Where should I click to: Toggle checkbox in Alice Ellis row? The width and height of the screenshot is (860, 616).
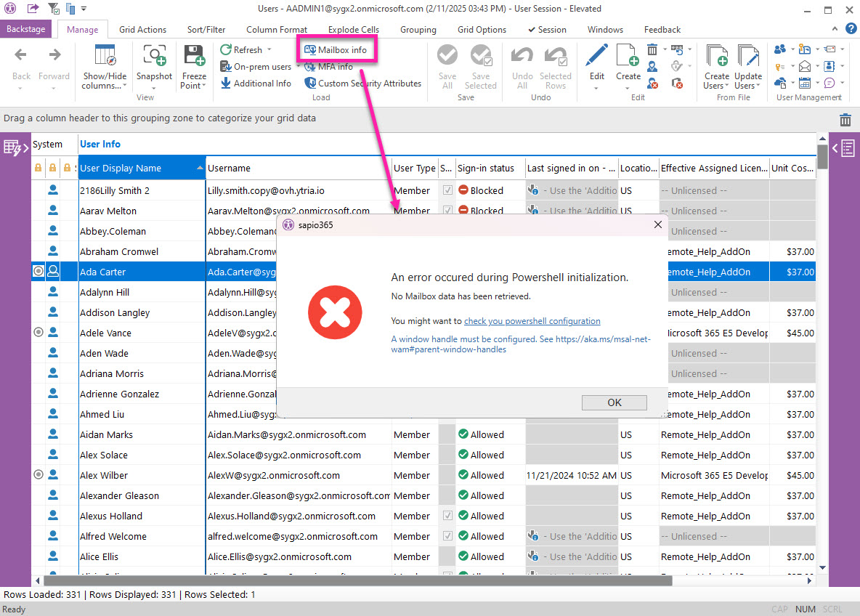coord(447,556)
